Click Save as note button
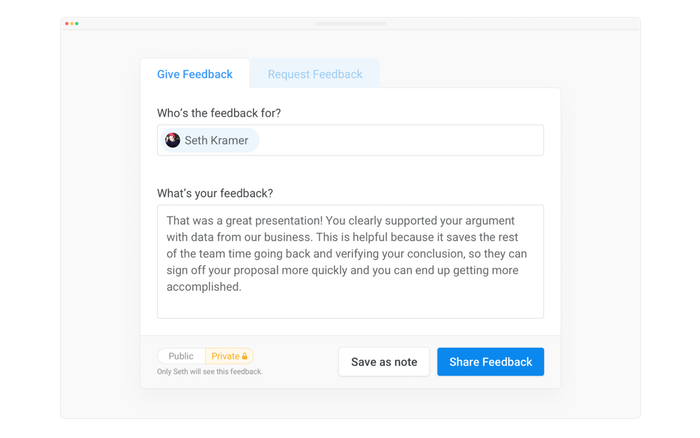 384,362
